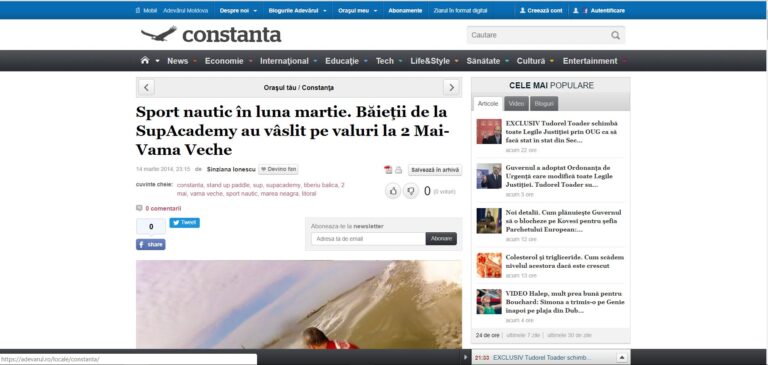Click the user icon beside Creează cont
768x365 pixels.
click(x=523, y=10)
